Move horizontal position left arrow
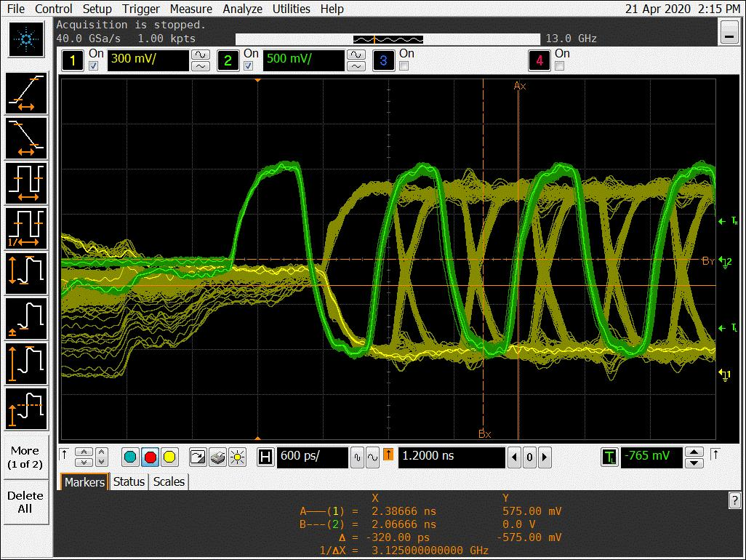The image size is (746, 560). pos(514,457)
